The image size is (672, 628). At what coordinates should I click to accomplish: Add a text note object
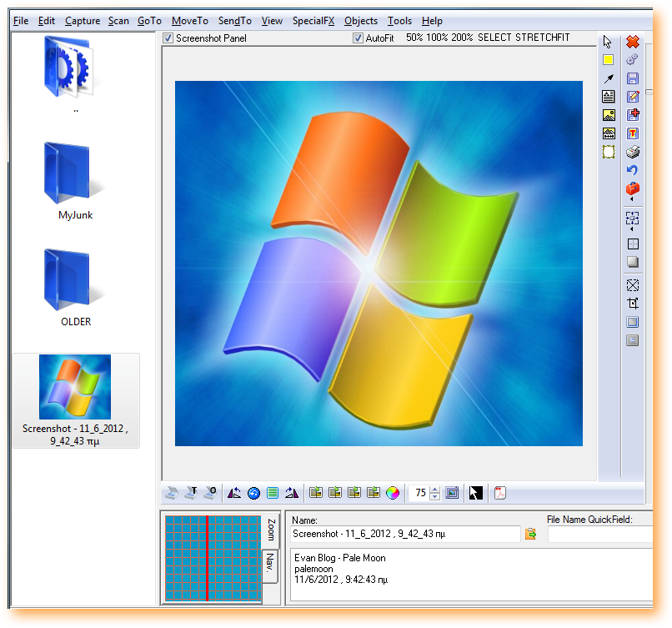coord(608,97)
